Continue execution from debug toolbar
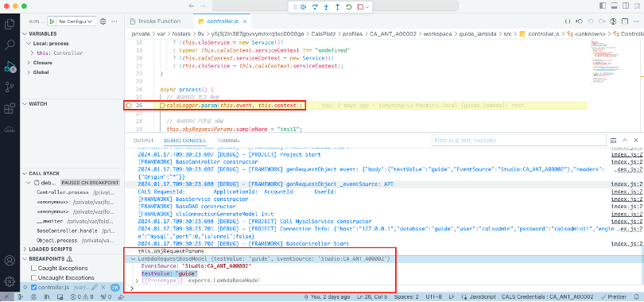 304,7
